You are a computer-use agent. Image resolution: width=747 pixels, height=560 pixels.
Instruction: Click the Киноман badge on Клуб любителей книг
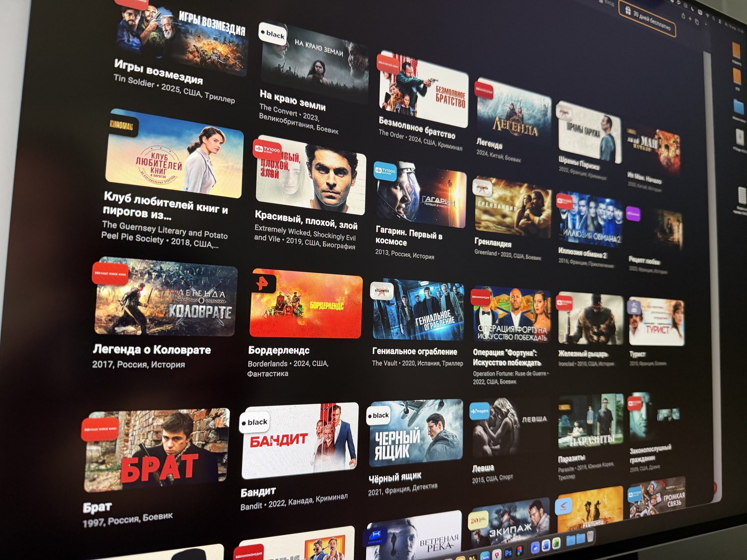tap(122, 126)
